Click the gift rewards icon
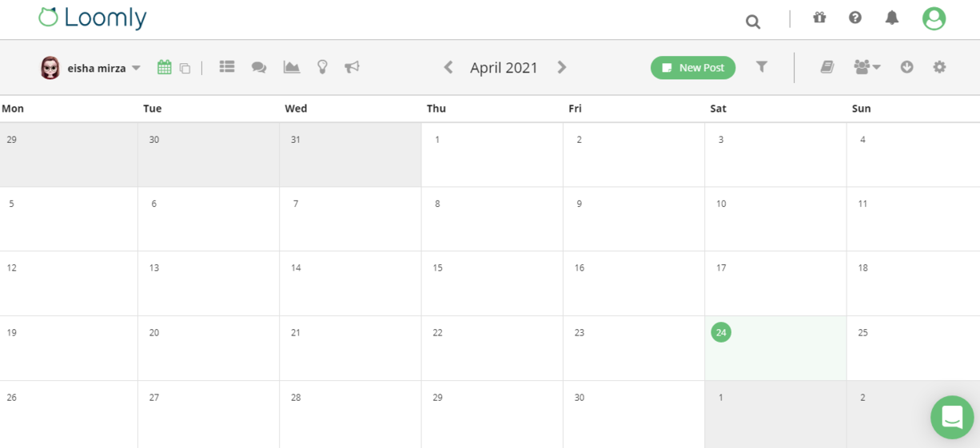 819,18
